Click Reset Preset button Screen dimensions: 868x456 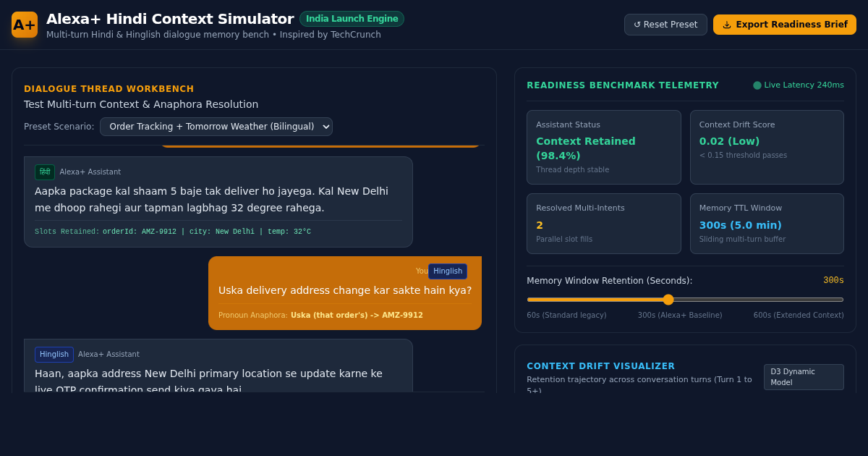pyautogui.click(x=665, y=25)
